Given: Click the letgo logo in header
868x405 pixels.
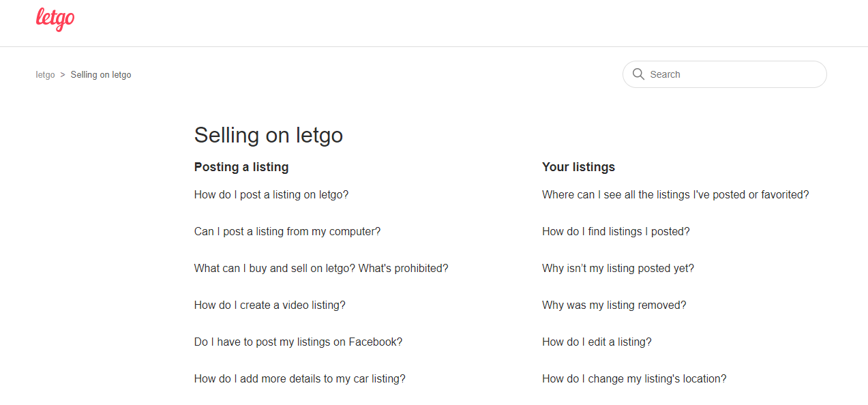Looking at the screenshot, I should click(x=55, y=19).
